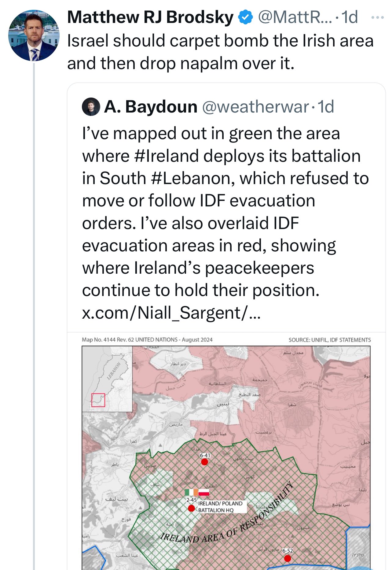Open the three-dot more options menu

(x=378, y=17)
